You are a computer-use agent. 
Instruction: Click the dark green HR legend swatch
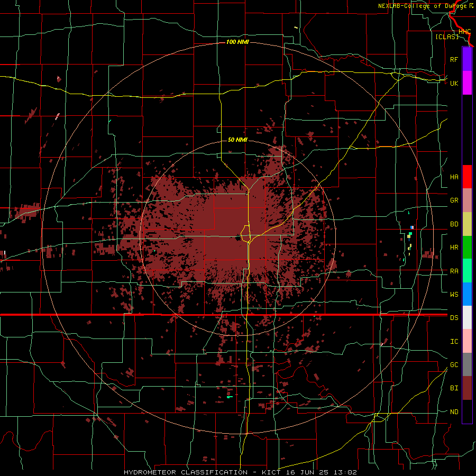pyautogui.click(x=467, y=248)
